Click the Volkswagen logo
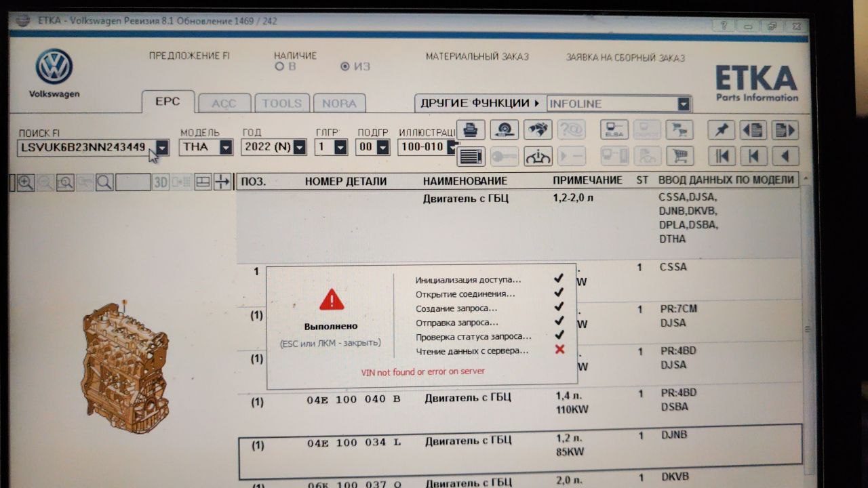 (54, 67)
